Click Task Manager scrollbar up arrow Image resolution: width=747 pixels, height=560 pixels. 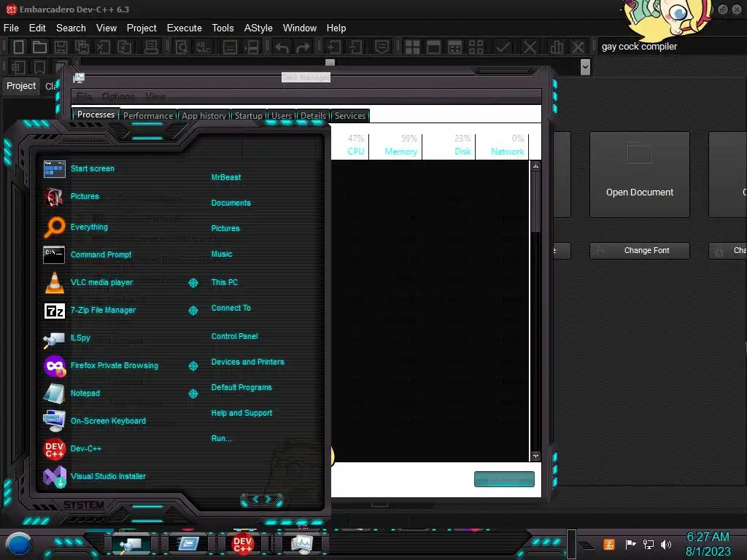tap(535, 166)
